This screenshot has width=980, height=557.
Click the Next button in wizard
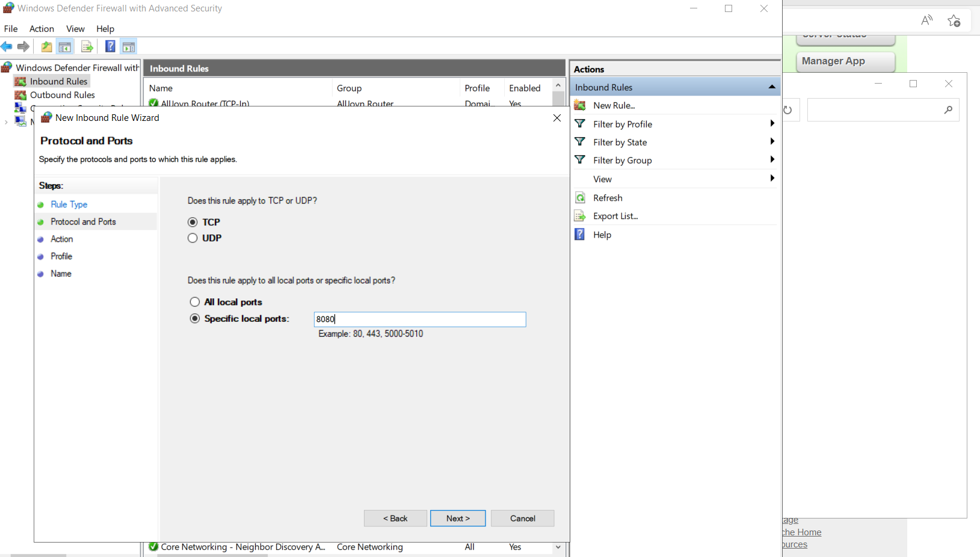pos(458,519)
